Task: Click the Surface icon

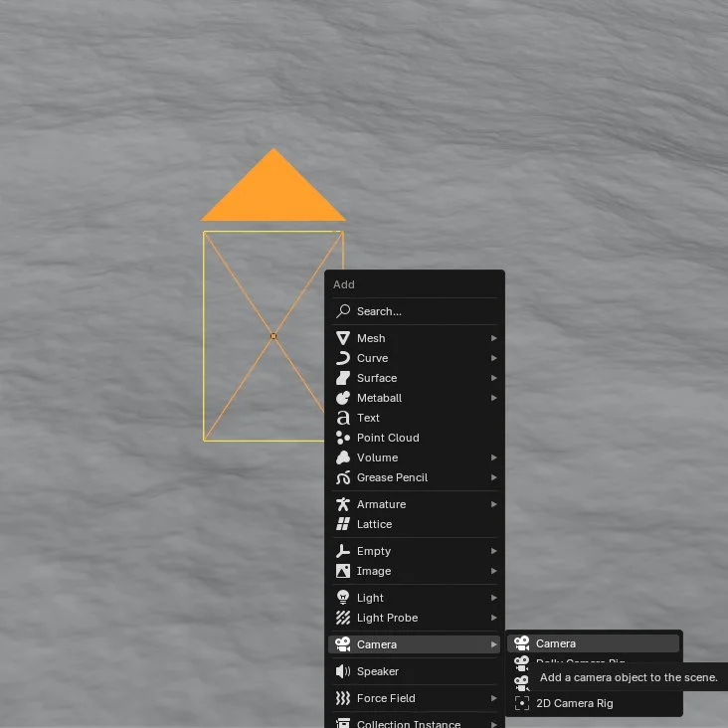Action: pos(343,378)
